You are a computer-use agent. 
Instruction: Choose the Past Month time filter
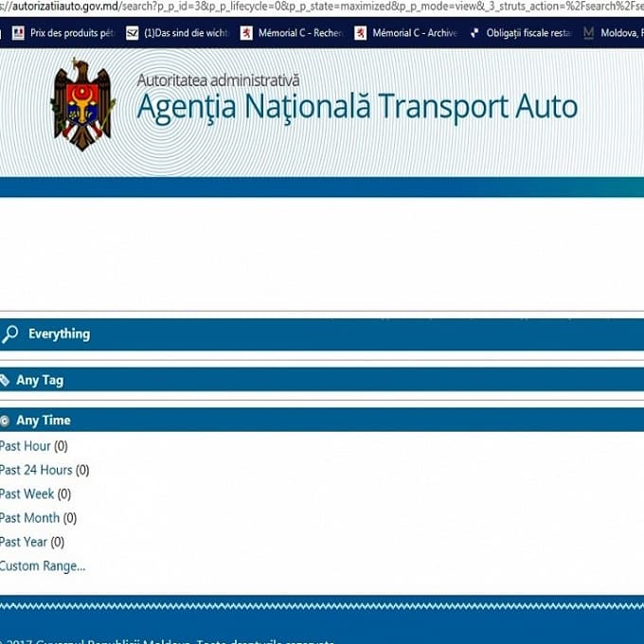click(x=30, y=518)
